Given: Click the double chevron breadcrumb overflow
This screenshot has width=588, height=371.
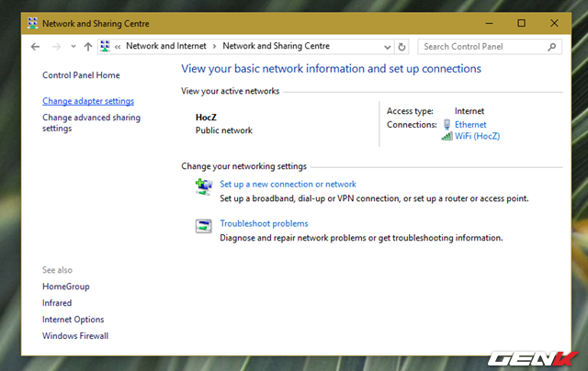Looking at the screenshot, I should 118,47.
